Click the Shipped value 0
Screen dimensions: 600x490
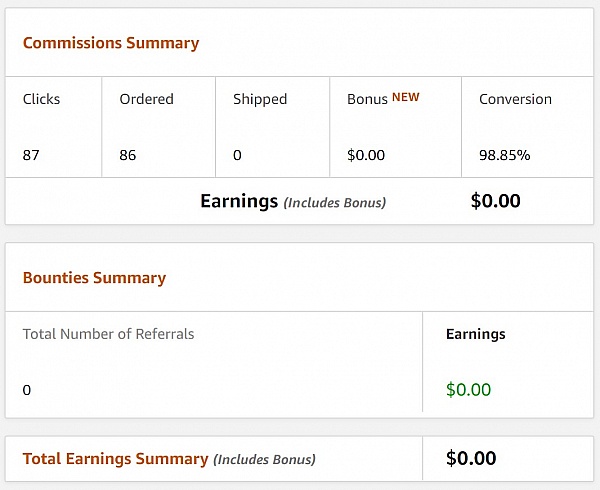(237, 155)
